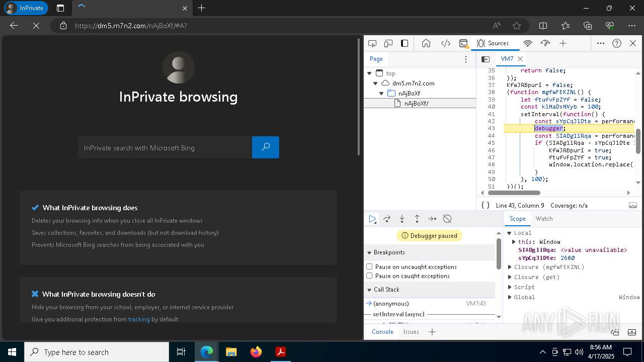Open the Network panel wifi icon
The image size is (644, 362).
point(528,43)
